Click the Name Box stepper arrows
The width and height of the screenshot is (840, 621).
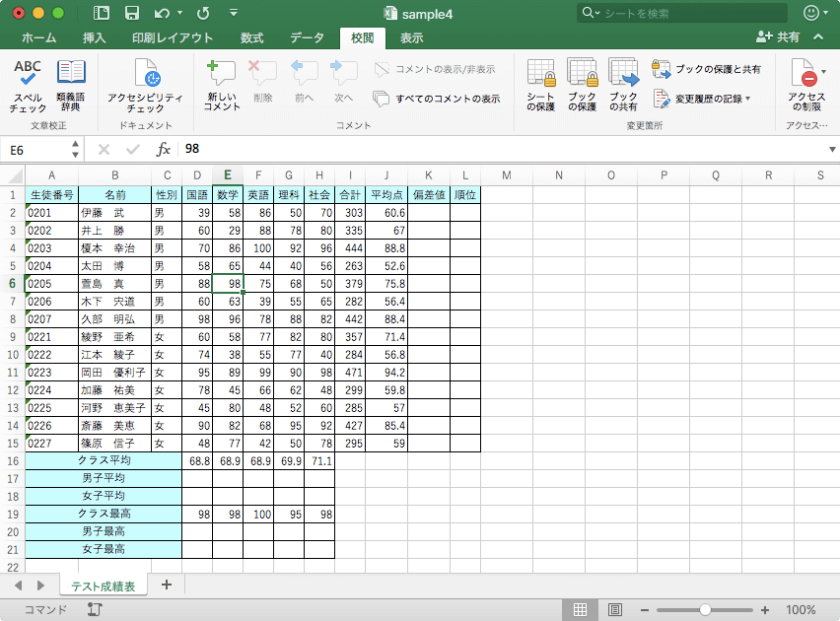click(76, 150)
